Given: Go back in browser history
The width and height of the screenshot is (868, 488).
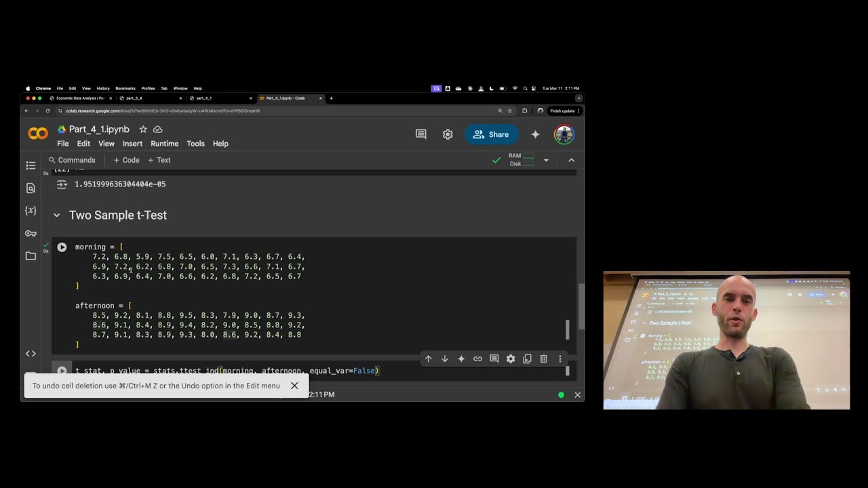Looking at the screenshot, I should [27, 110].
